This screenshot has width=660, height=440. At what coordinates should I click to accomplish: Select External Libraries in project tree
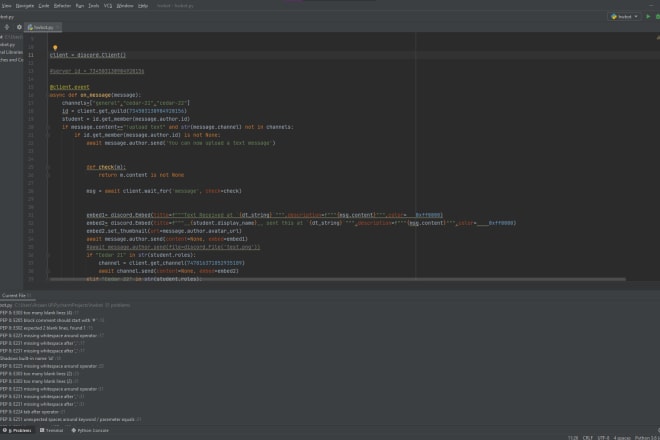click(x=11, y=52)
